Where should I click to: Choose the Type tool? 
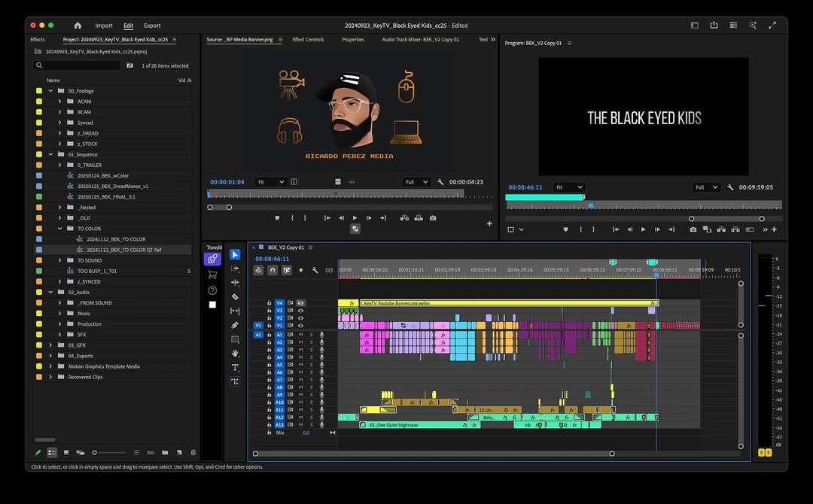point(235,368)
